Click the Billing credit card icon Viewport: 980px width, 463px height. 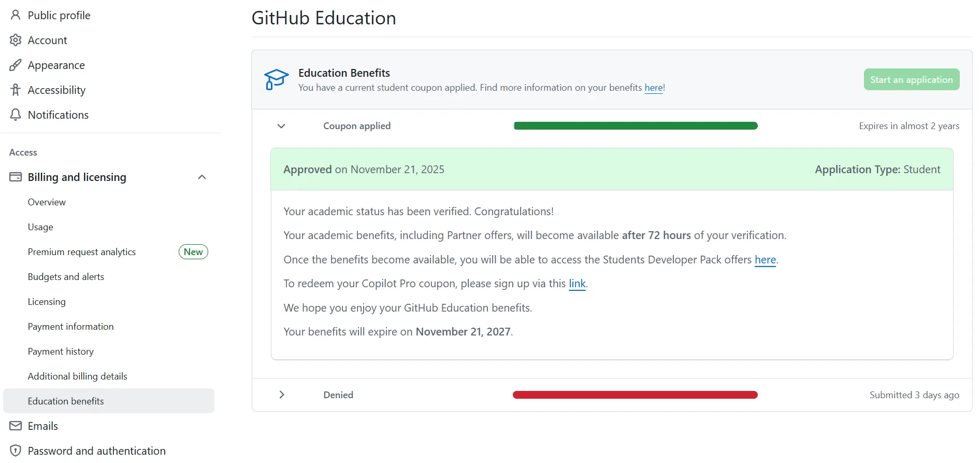[16, 177]
